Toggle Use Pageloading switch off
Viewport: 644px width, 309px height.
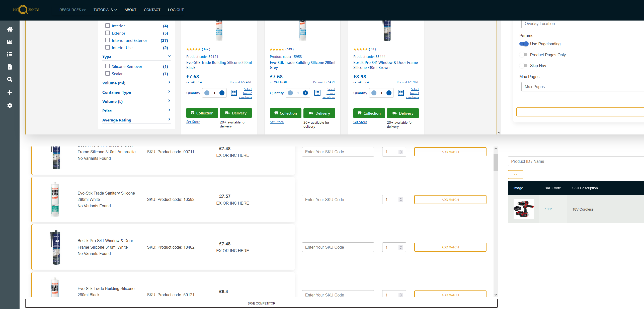[524, 44]
